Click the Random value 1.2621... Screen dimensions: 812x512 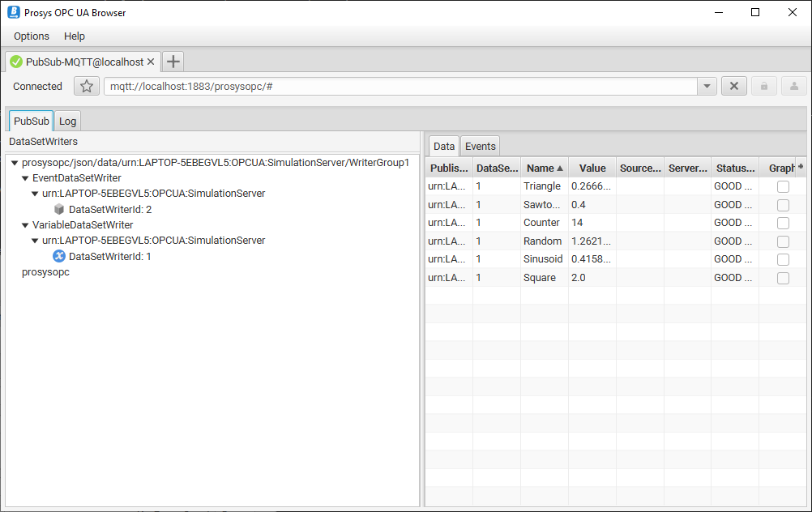tap(591, 241)
